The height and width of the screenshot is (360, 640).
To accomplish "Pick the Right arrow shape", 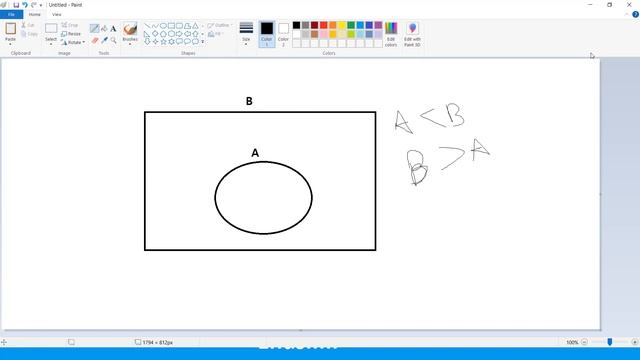I will [179, 33].
